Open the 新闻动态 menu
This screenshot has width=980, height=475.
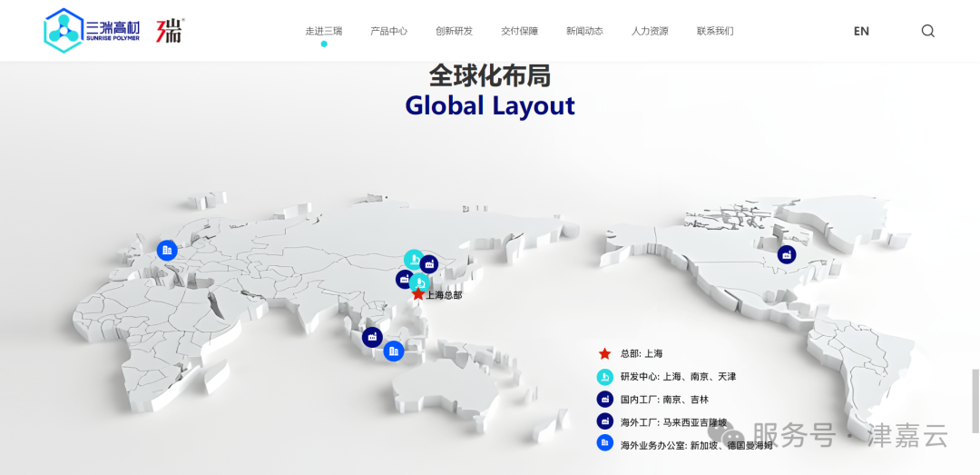pyautogui.click(x=585, y=31)
